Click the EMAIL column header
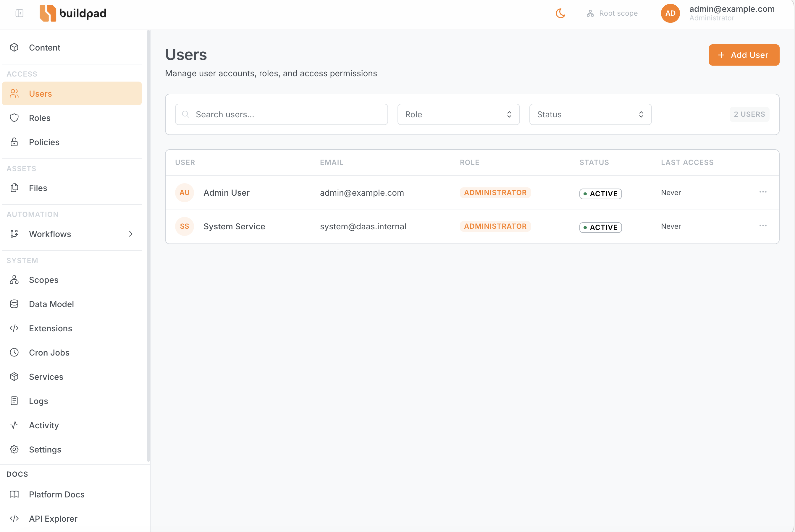The image size is (795, 532). (x=332, y=163)
